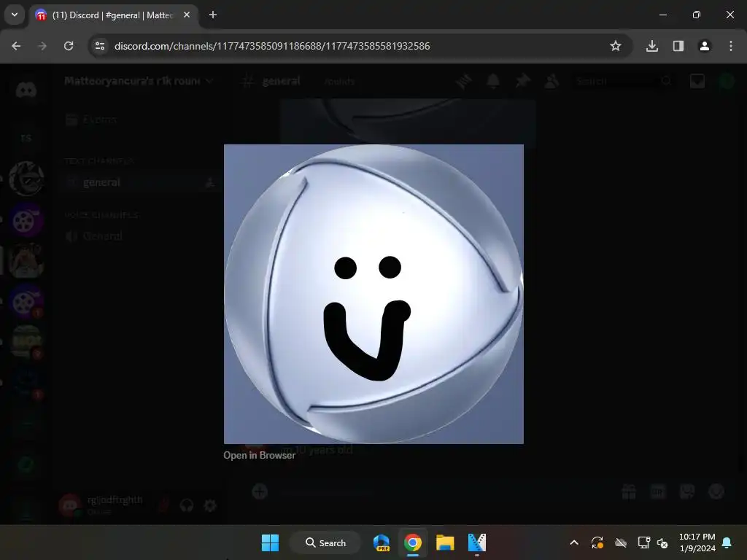Open Threads icon in channel header
The image size is (747, 560).
click(x=463, y=82)
